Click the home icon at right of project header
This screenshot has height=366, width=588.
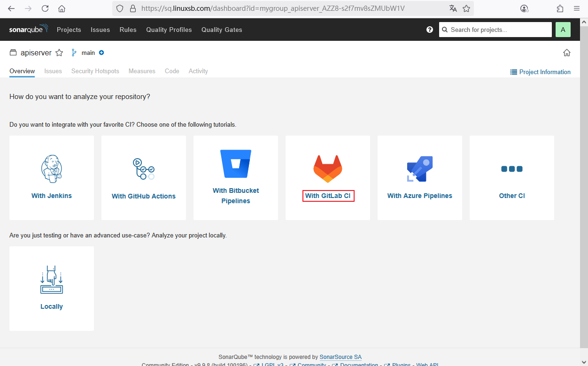coord(567,53)
